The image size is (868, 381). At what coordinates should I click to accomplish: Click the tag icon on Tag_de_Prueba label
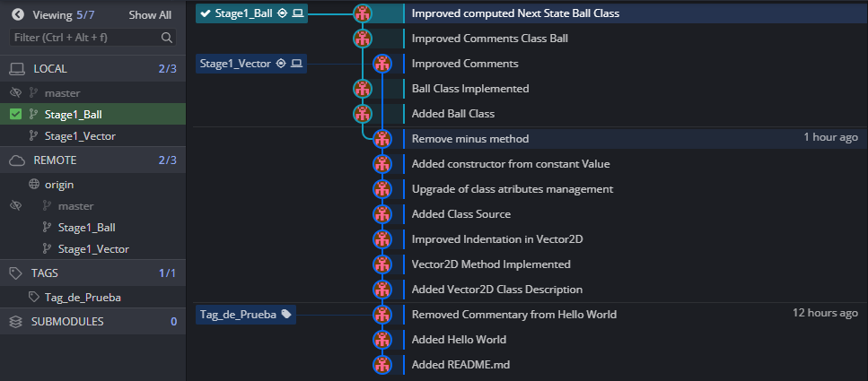286,315
